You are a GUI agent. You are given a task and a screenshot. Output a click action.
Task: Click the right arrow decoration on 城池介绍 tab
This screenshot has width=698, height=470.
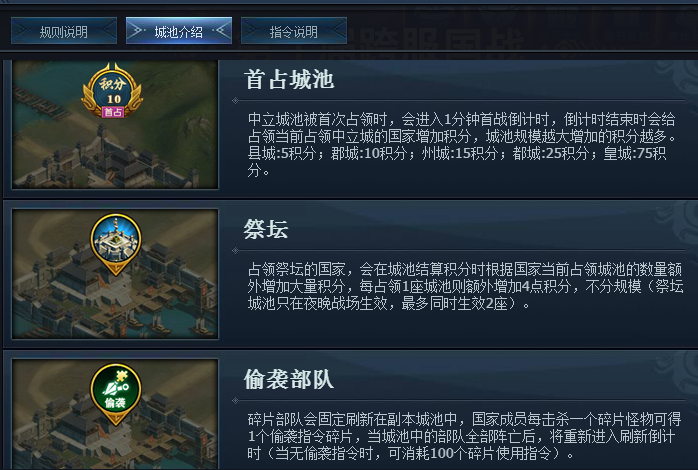[x=222, y=31]
